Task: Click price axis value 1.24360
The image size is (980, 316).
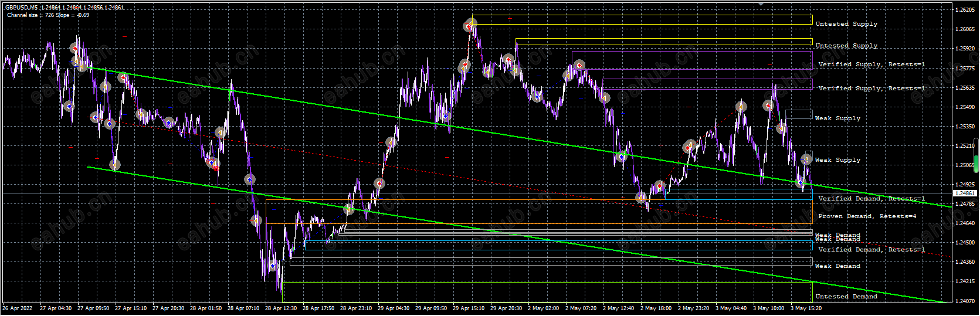Action: coord(965,262)
